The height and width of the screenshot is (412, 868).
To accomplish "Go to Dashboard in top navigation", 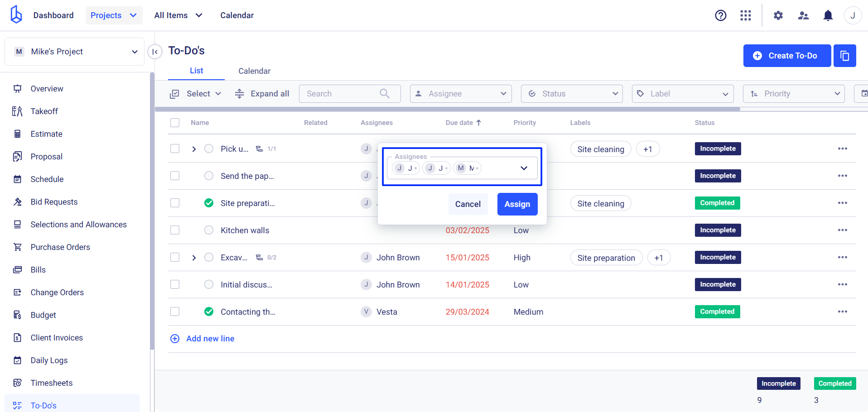I will [53, 15].
